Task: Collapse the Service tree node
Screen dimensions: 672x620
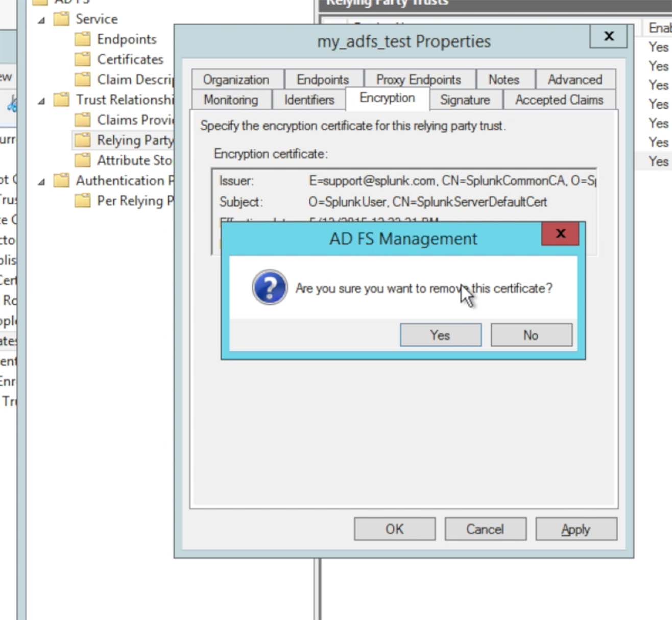Action: [x=42, y=20]
